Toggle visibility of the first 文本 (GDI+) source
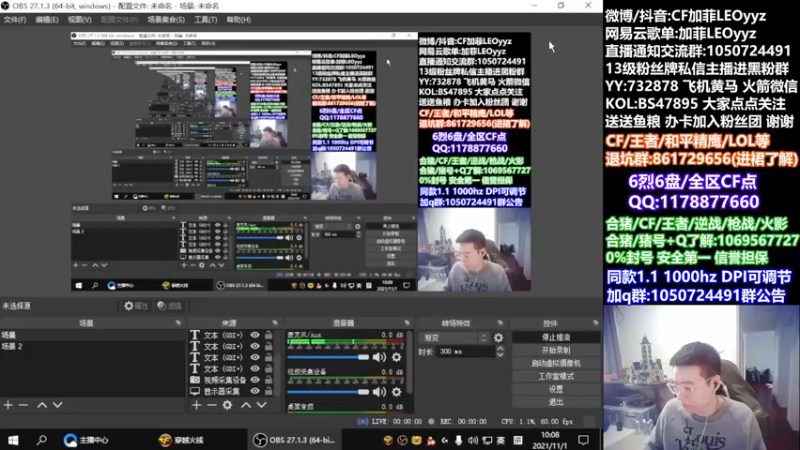800x450 pixels. (255, 335)
